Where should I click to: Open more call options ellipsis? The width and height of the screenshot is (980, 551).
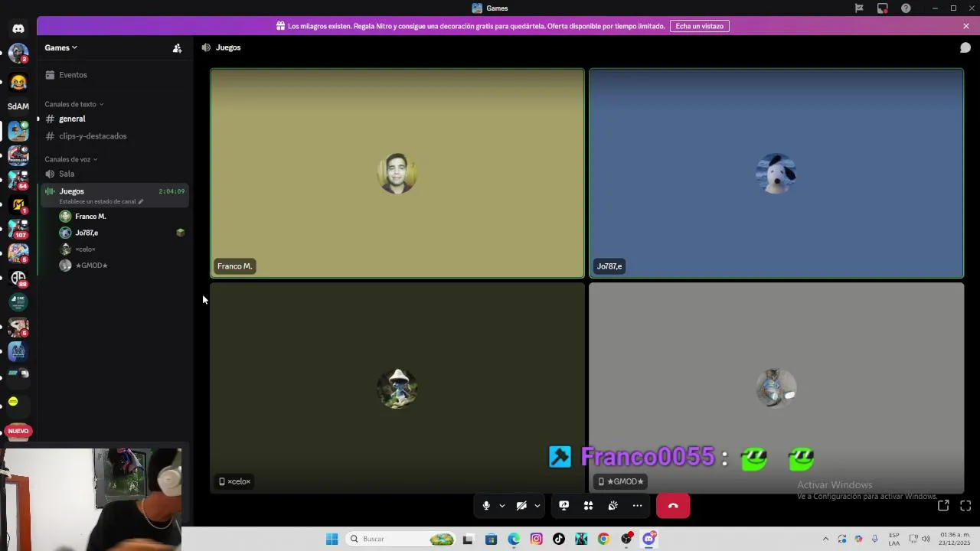pos(637,506)
